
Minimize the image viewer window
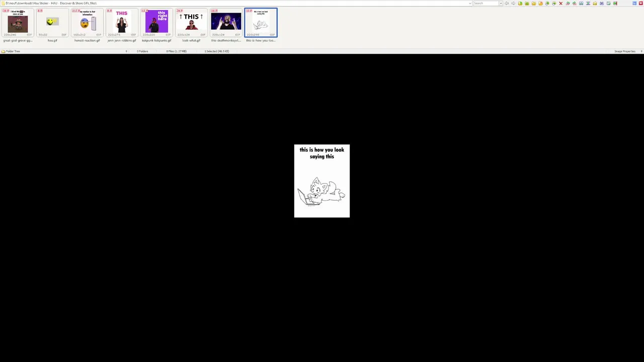634,4
